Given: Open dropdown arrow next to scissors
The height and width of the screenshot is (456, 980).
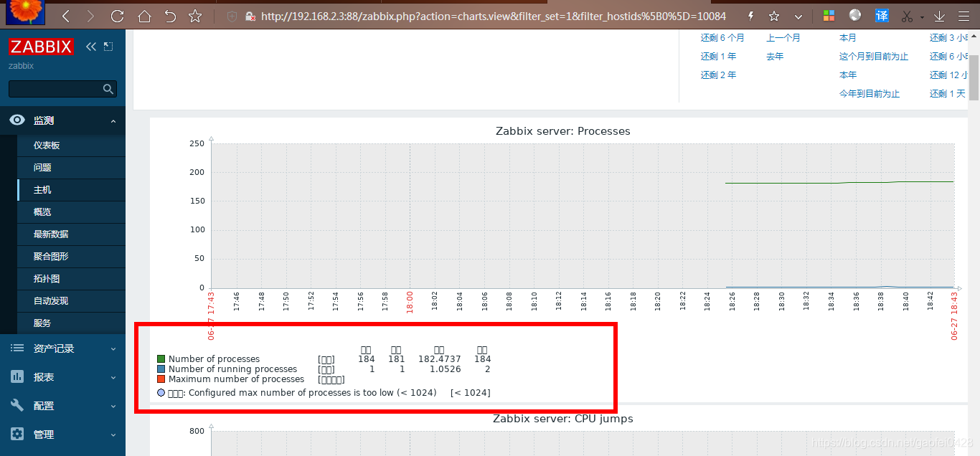Looking at the screenshot, I should [x=923, y=16].
